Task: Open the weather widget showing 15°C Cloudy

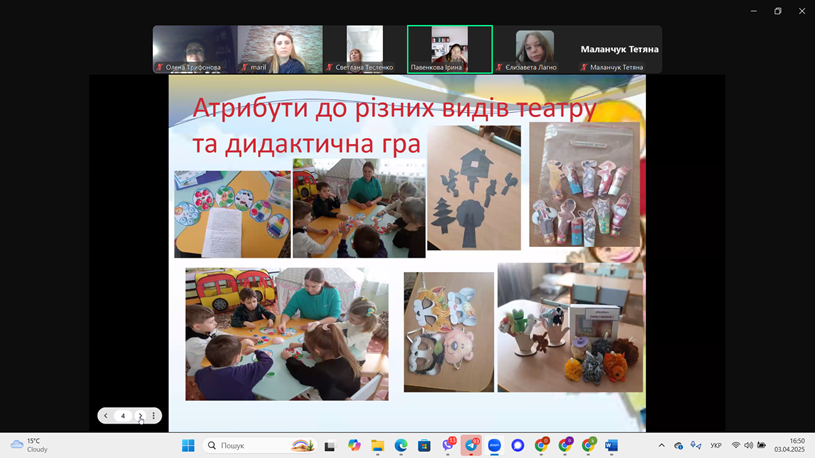Action: pyautogui.click(x=30, y=446)
